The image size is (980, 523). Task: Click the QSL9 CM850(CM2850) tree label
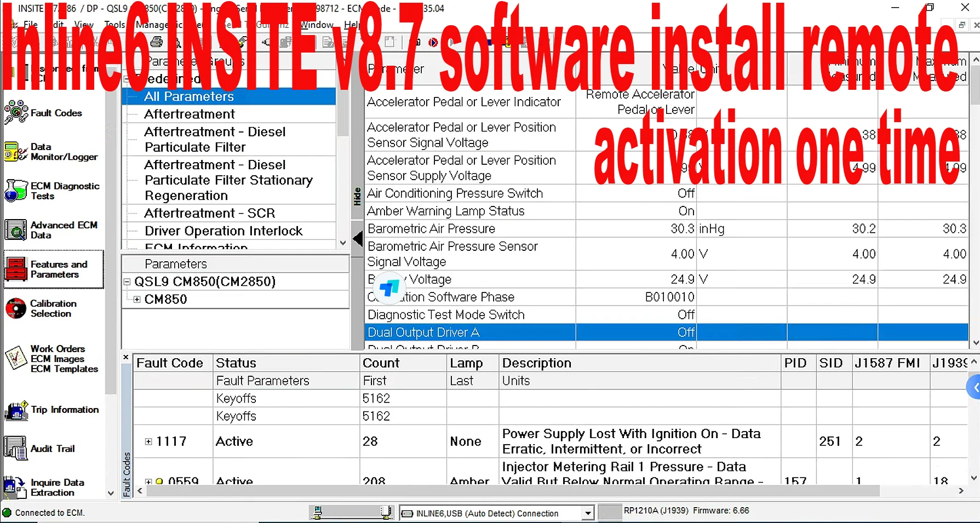pos(204,281)
